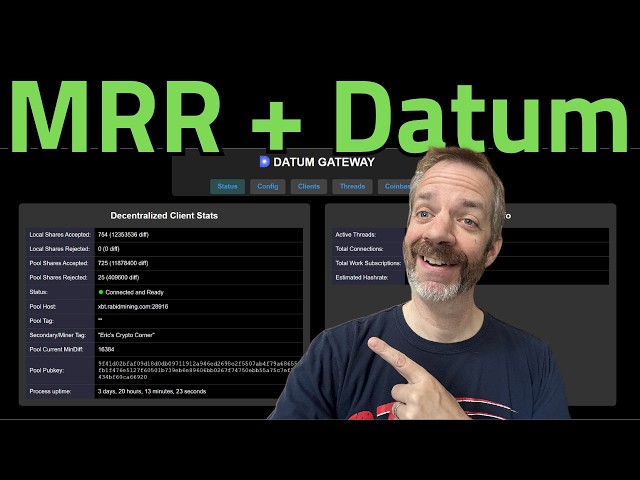The height and width of the screenshot is (480, 640).
Task: Click the value 25 (409600 diff)
Action: [x=118, y=278]
